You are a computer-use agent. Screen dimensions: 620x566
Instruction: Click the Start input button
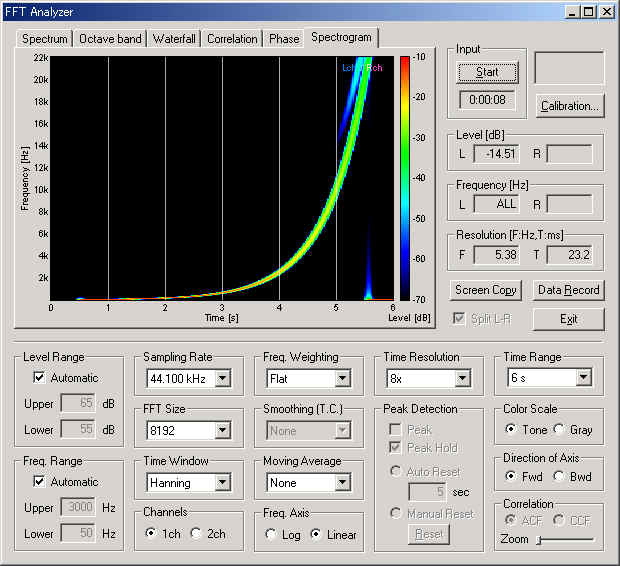coord(487,72)
